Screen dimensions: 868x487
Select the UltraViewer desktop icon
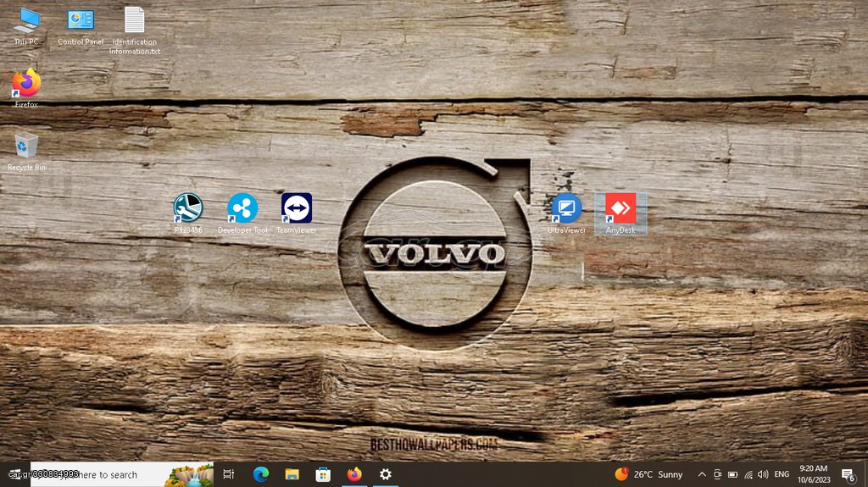(566, 213)
